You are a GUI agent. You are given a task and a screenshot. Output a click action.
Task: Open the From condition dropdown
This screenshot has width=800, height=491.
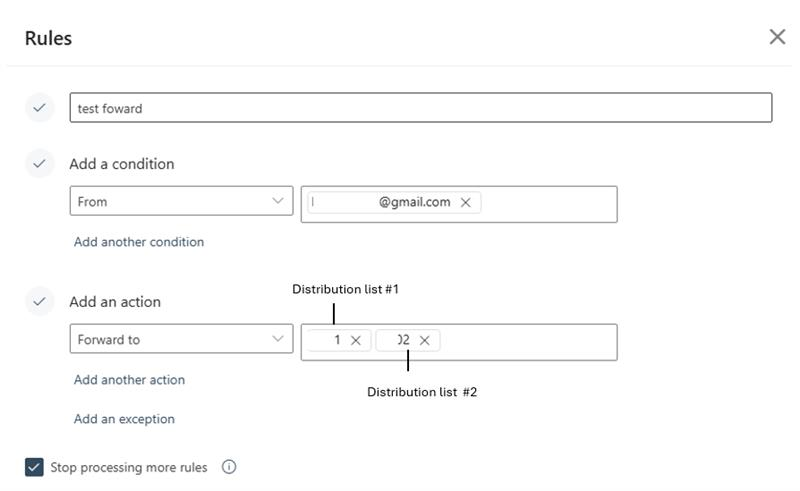[x=181, y=202]
